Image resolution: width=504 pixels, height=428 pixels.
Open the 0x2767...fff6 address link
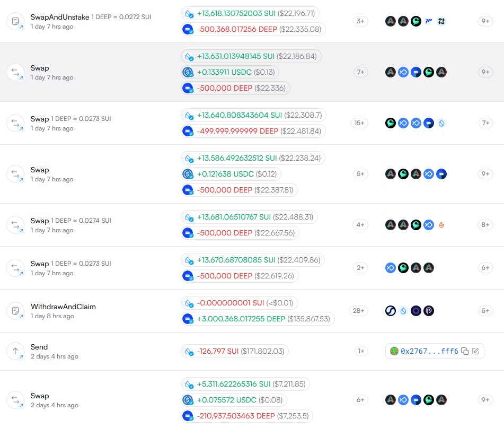429,351
